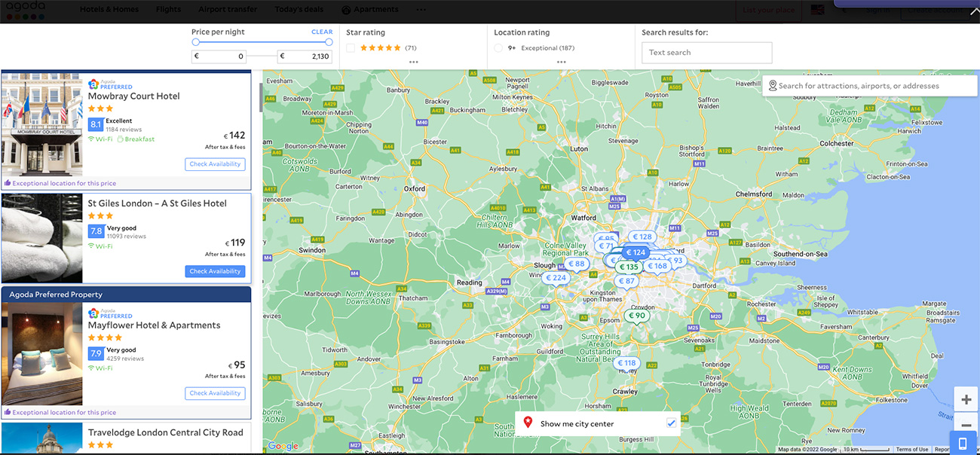The width and height of the screenshot is (980, 455).
Task: Click the red city center star pin icon
Action: click(x=528, y=423)
